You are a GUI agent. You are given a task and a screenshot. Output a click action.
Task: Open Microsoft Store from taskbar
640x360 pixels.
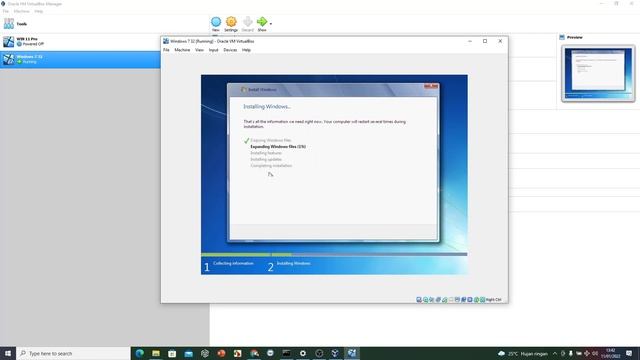click(172, 353)
